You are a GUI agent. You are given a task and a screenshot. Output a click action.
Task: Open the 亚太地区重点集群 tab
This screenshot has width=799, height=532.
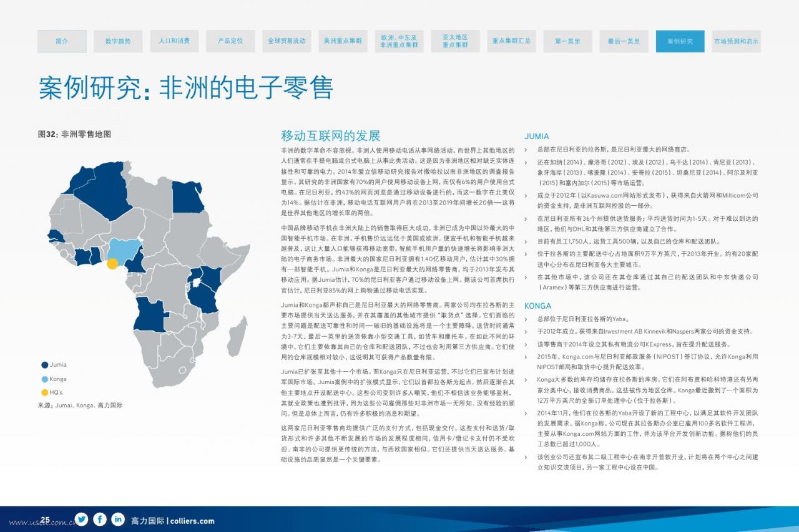(x=455, y=41)
